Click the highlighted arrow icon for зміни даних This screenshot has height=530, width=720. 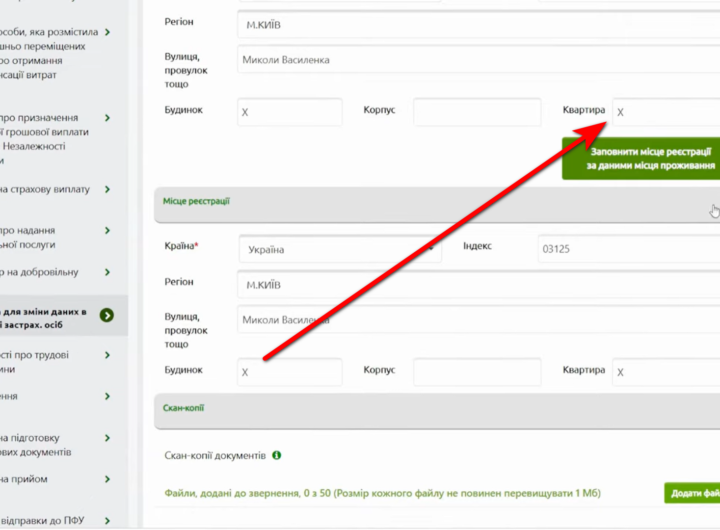tap(107, 315)
